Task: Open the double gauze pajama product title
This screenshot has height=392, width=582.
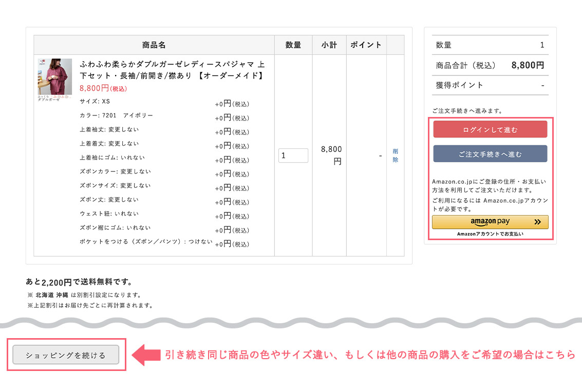Action: pos(172,70)
